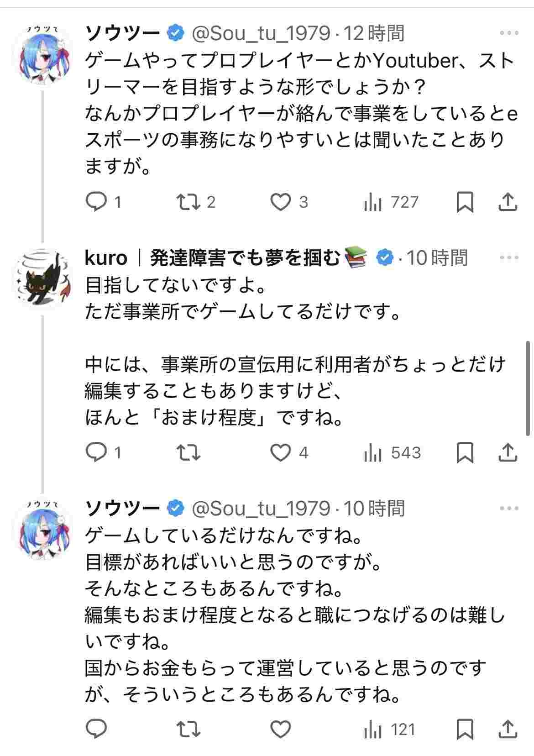534x756 pixels.
Task: Bookmark kuro's tweet
Action: [465, 453]
